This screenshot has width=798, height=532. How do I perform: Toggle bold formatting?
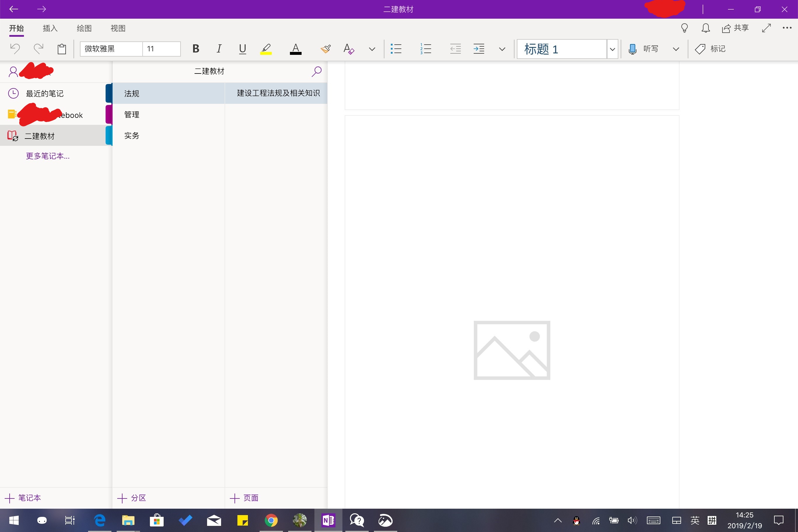(x=196, y=49)
